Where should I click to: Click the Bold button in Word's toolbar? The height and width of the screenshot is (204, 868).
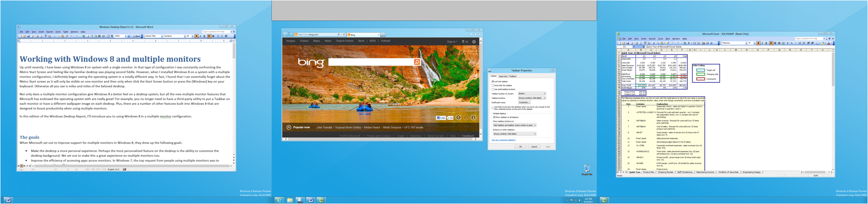(x=197, y=36)
